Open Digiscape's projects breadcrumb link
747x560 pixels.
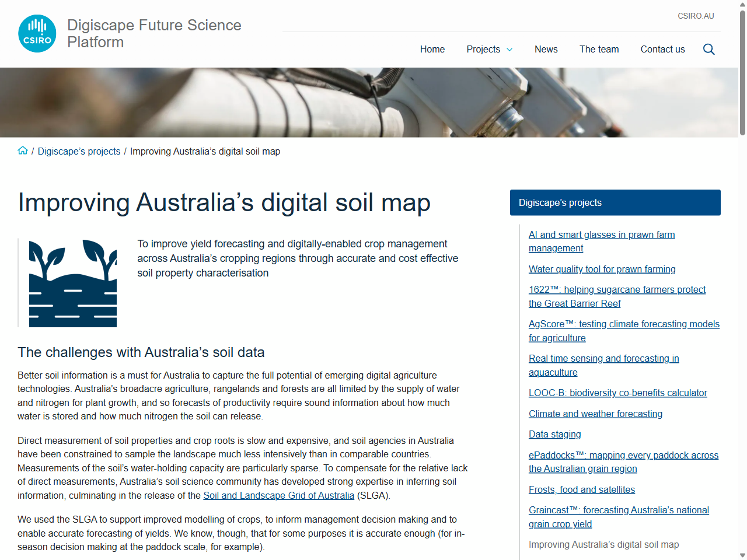pyautogui.click(x=79, y=151)
